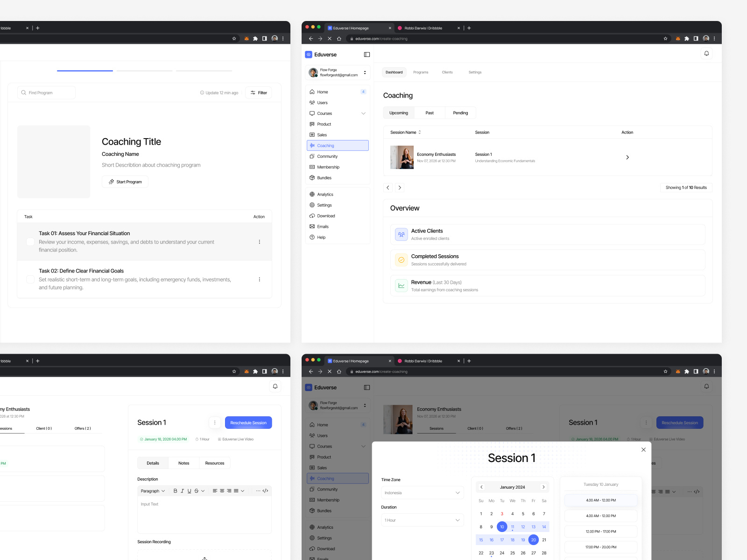Viewport: 747px width, 560px height.
Task: Choose the 12.00 PM - 17.00 PM time slot
Action: coord(601,532)
